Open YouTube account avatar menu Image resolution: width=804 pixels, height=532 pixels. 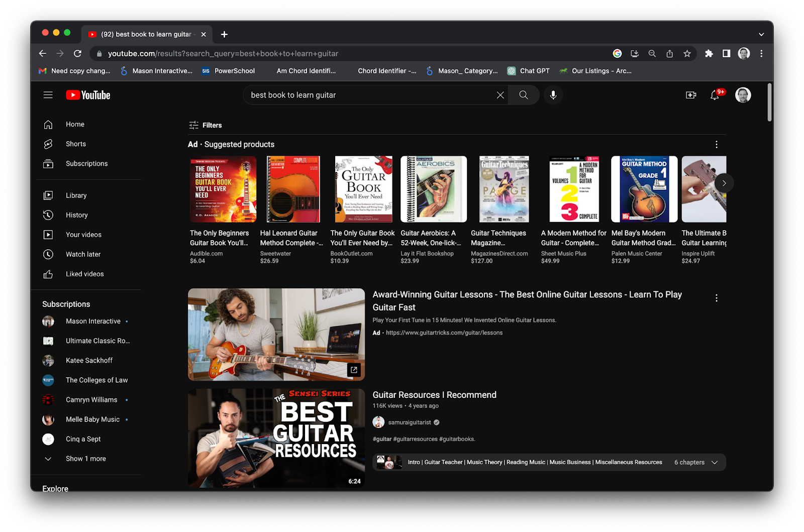click(743, 95)
